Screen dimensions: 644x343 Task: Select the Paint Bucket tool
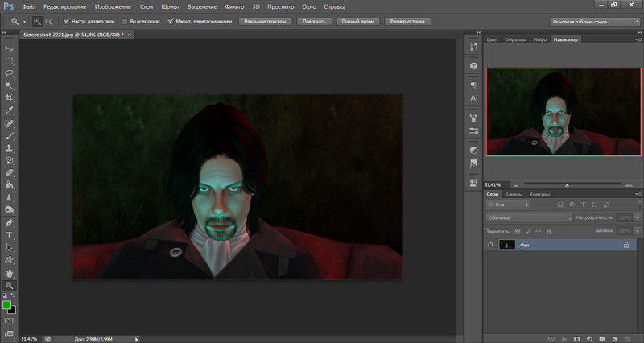(x=9, y=185)
